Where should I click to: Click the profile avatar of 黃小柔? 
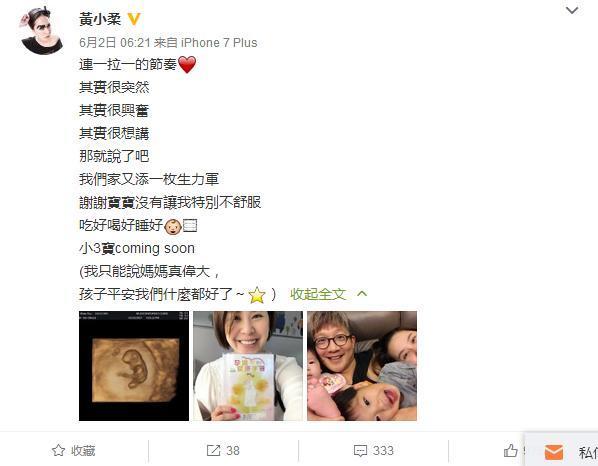(41, 31)
